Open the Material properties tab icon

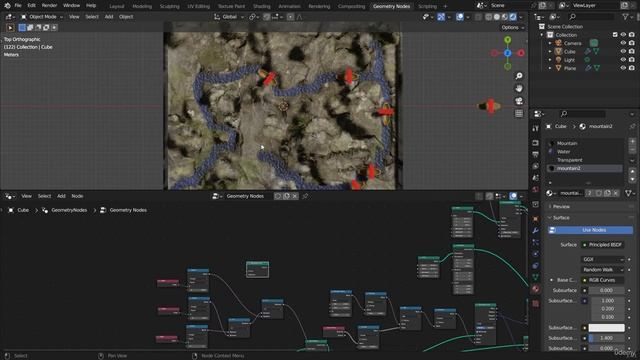coord(536,289)
